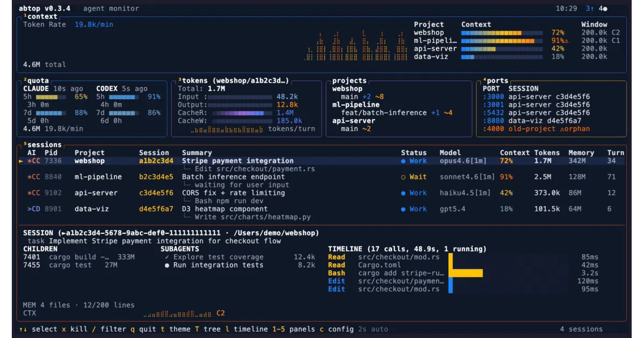Click the *CC agent marker on api-server row
644x338 pixels.
(x=34, y=193)
